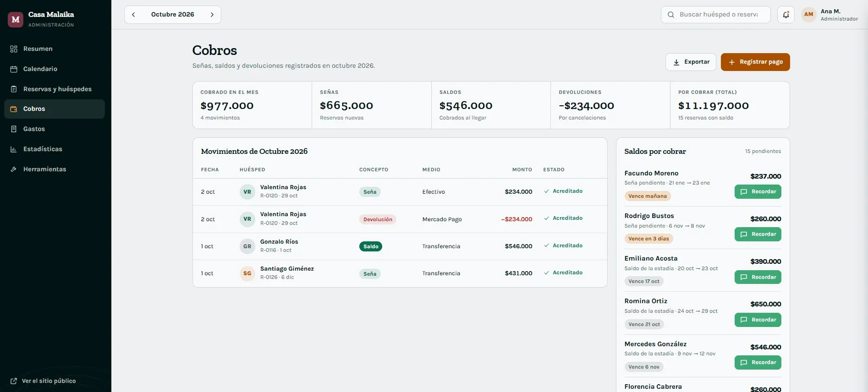Screen dimensions: 868x392
Task: Open the notifications bell
Action: (786, 15)
